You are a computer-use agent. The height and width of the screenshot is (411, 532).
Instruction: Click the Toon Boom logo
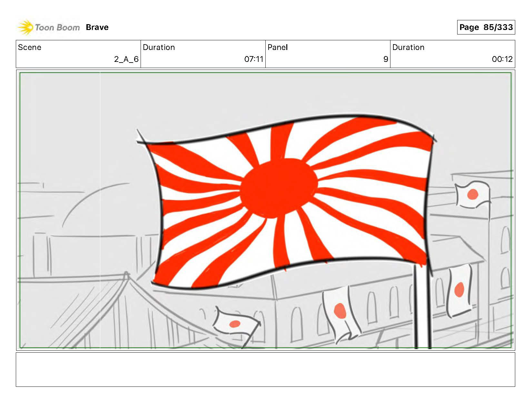click(48, 27)
